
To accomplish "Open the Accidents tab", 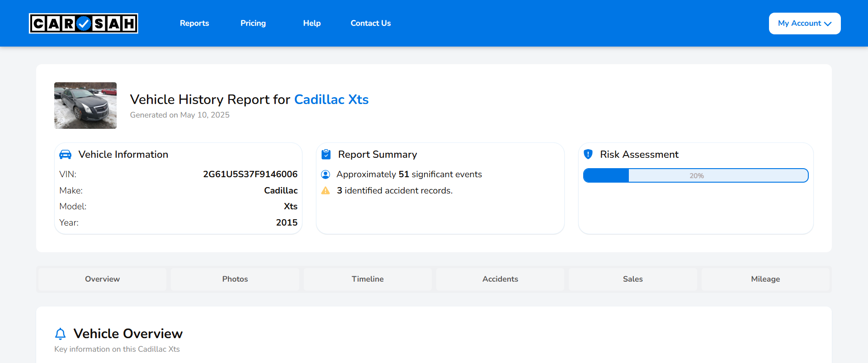I will 500,279.
